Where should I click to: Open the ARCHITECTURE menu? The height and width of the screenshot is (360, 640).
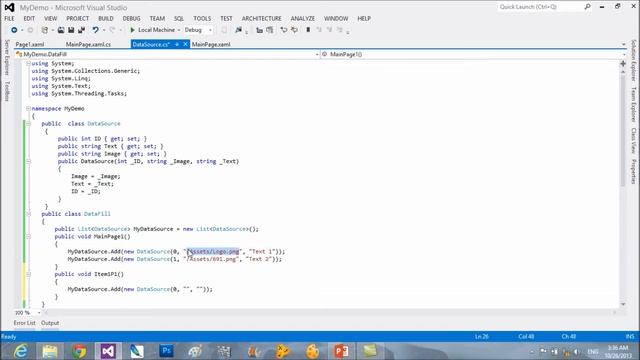[262, 18]
